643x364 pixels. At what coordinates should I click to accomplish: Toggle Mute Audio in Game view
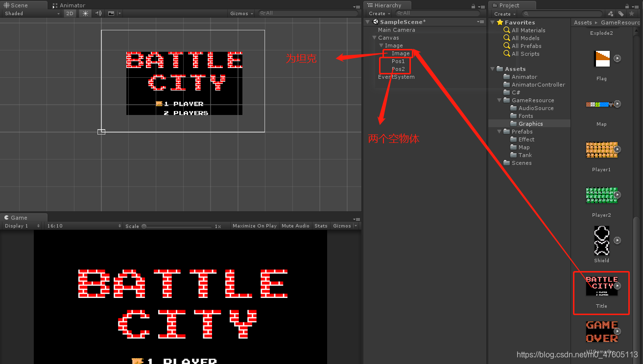coord(295,226)
